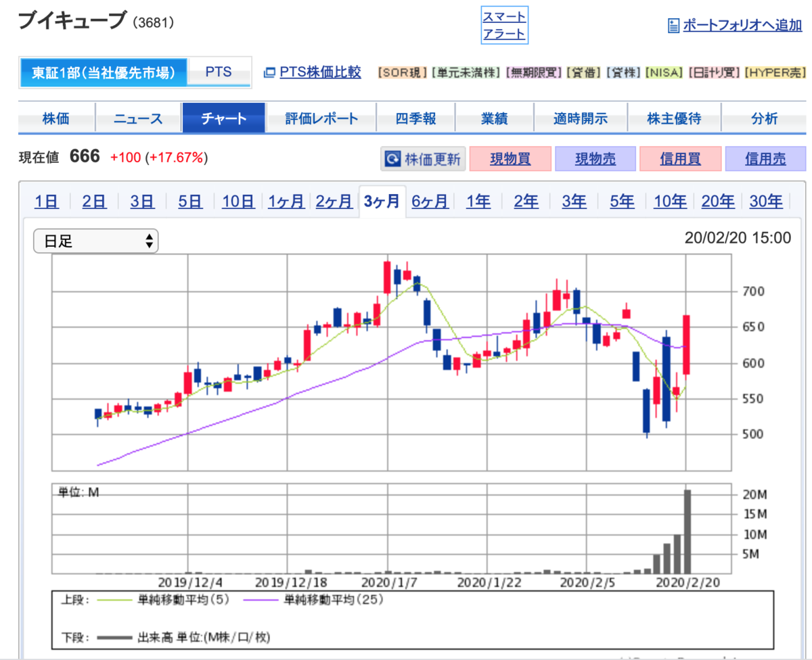Screen dimensions: 812x660
Task: Click the NISA tag label
Action: coord(664,72)
